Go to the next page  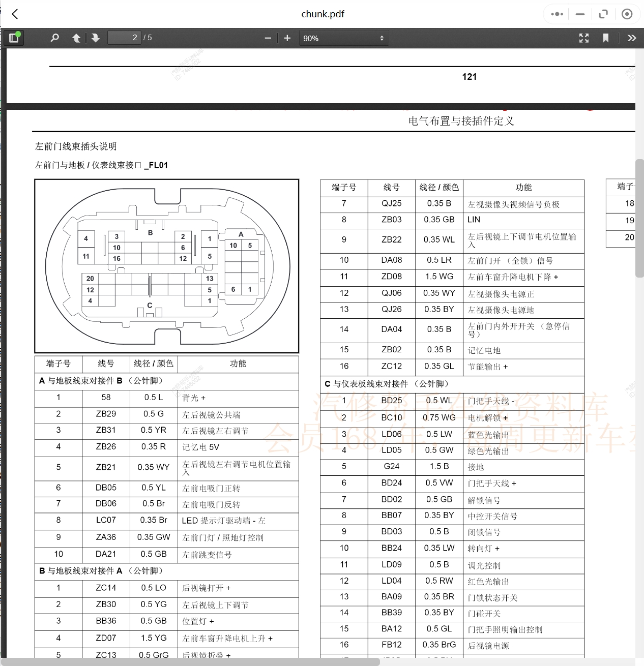tap(96, 38)
